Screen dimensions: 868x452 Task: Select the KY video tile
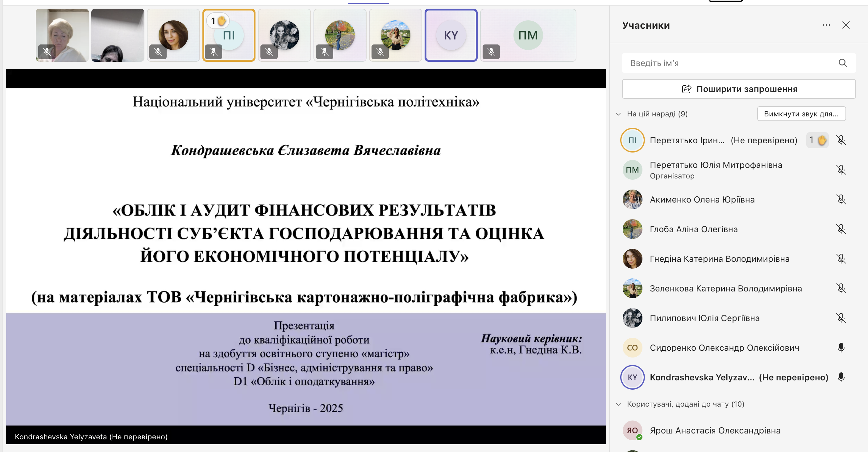pos(451,36)
